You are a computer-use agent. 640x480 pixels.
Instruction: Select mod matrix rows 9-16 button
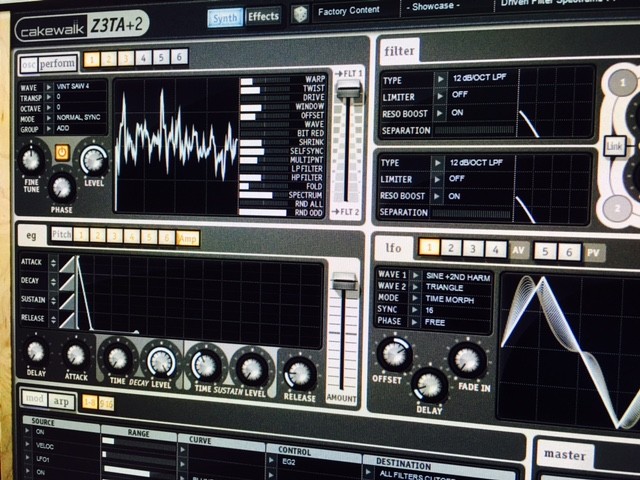pyautogui.click(x=106, y=404)
